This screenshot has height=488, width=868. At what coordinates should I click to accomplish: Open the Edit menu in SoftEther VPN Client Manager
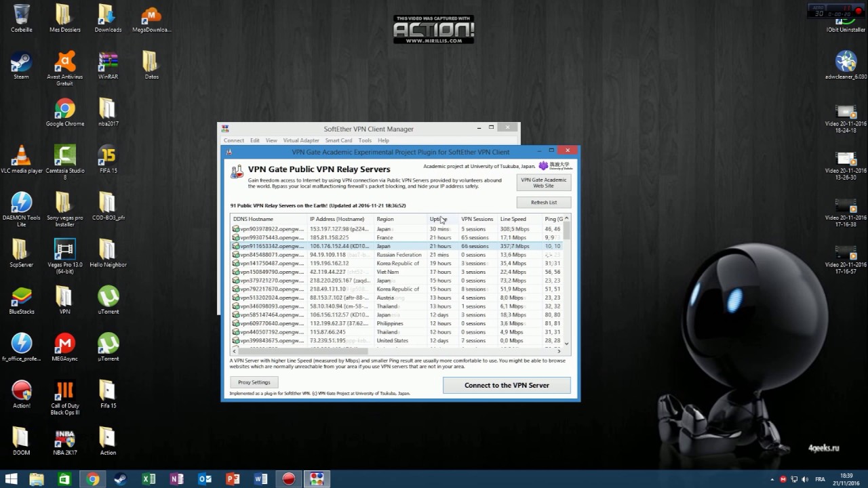(254, 140)
